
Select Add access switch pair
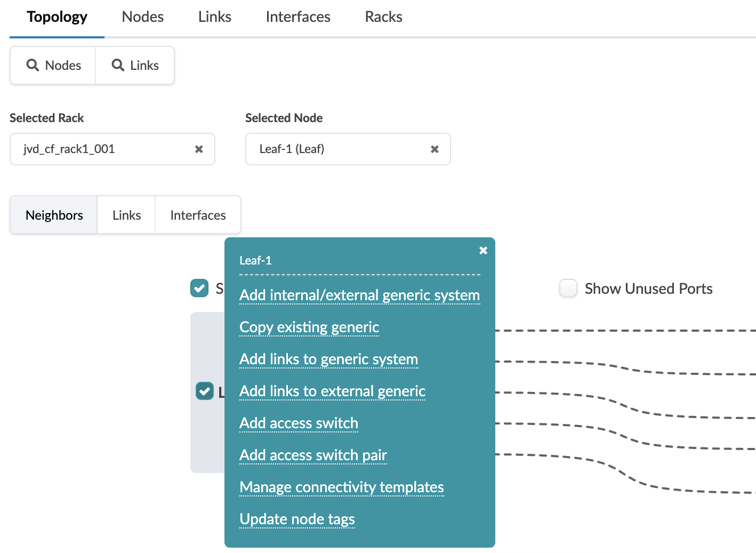click(x=313, y=455)
